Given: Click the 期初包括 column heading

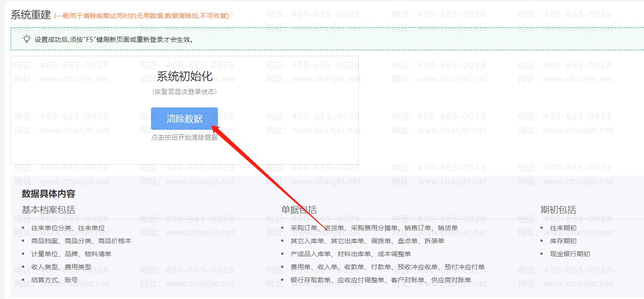Looking at the screenshot, I should pos(558,210).
